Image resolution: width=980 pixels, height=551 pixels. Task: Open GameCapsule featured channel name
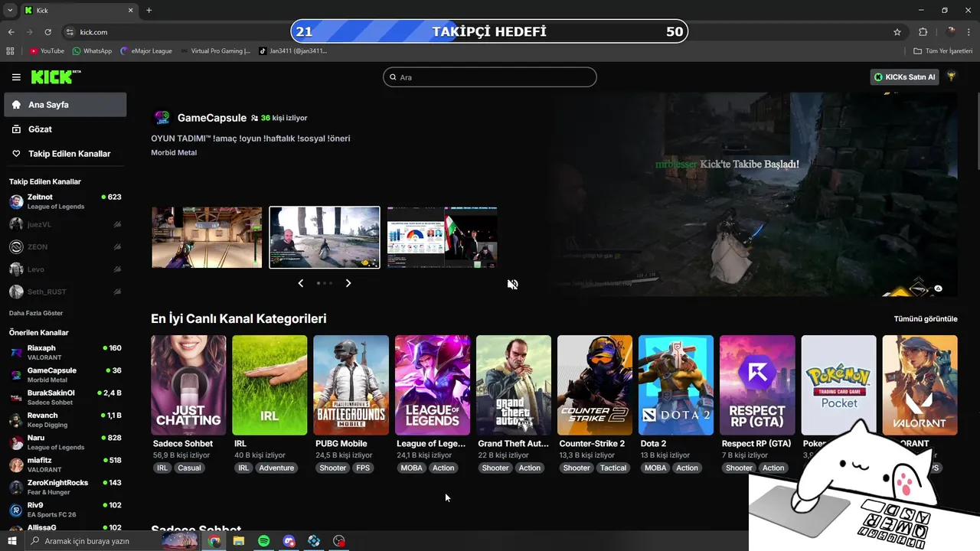click(x=211, y=118)
